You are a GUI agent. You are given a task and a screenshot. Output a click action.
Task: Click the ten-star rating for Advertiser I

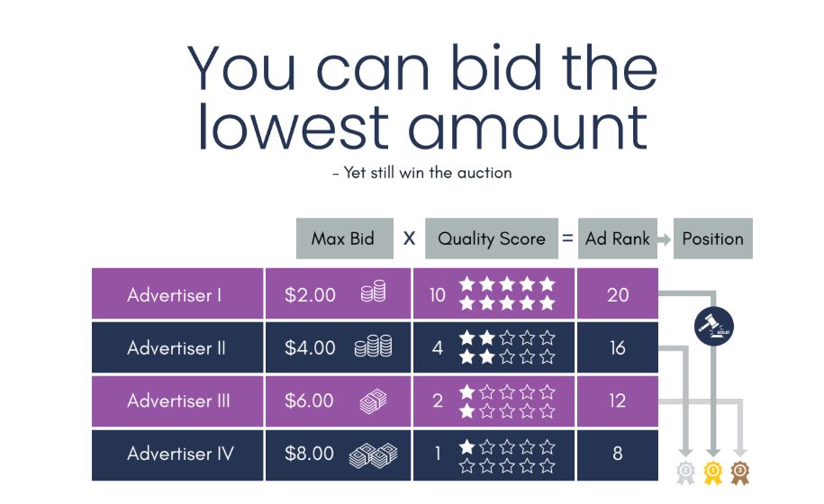[507, 293]
